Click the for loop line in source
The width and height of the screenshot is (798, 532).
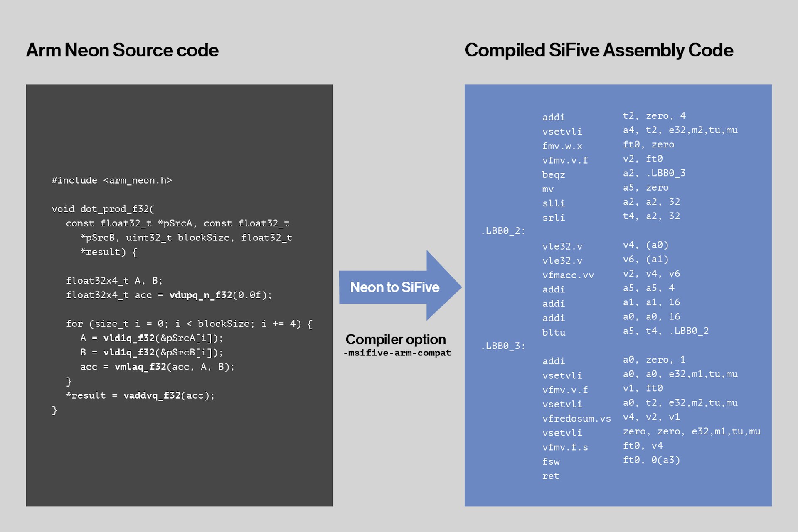[189, 324]
